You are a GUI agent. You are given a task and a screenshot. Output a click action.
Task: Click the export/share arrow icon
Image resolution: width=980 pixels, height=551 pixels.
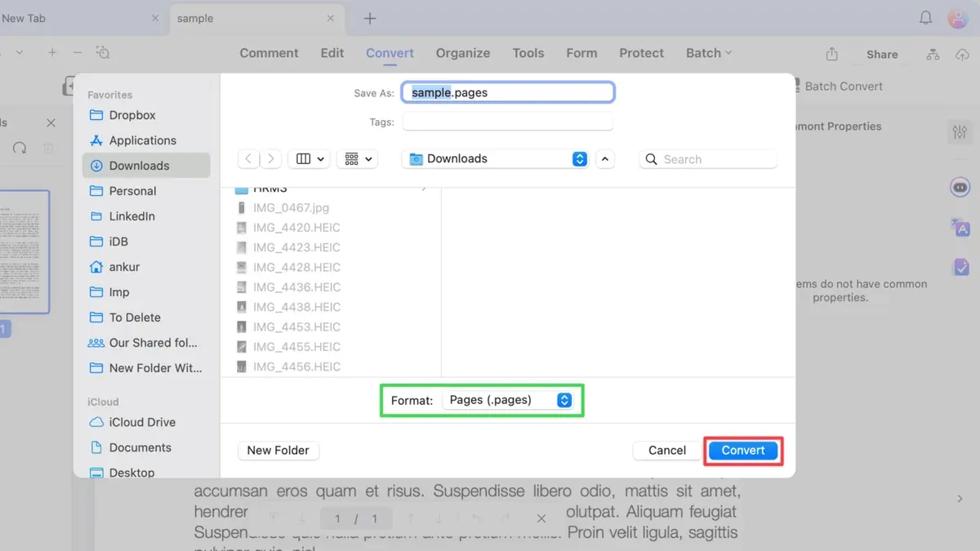(x=831, y=54)
